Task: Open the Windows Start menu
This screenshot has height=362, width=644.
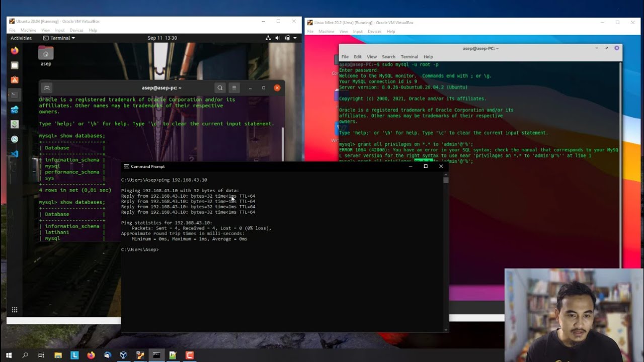Action: pyautogui.click(x=9, y=355)
